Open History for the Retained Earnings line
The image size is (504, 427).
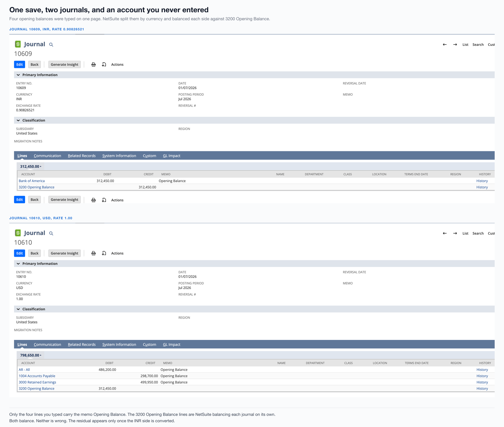click(x=482, y=382)
